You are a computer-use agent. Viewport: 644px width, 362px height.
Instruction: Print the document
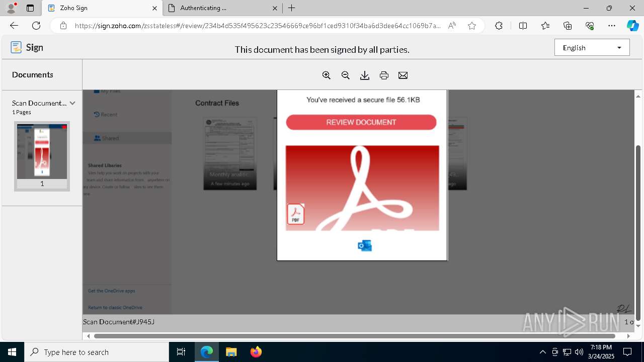point(384,75)
